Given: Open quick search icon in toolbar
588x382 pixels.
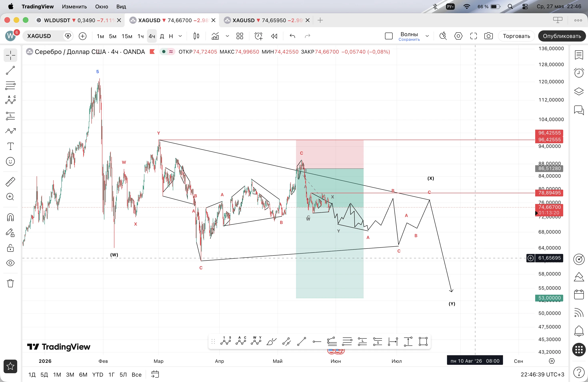Looking at the screenshot, I should tap(443, 36).
